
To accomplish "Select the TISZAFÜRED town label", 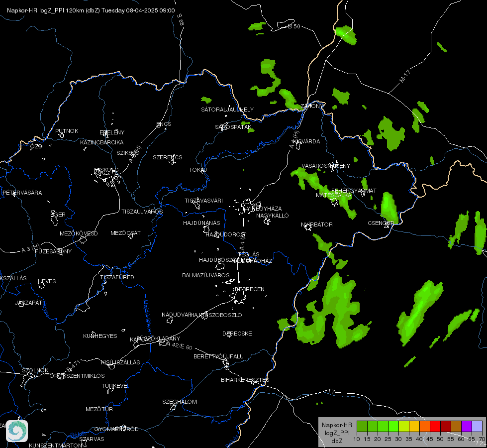I will [117, 277].
